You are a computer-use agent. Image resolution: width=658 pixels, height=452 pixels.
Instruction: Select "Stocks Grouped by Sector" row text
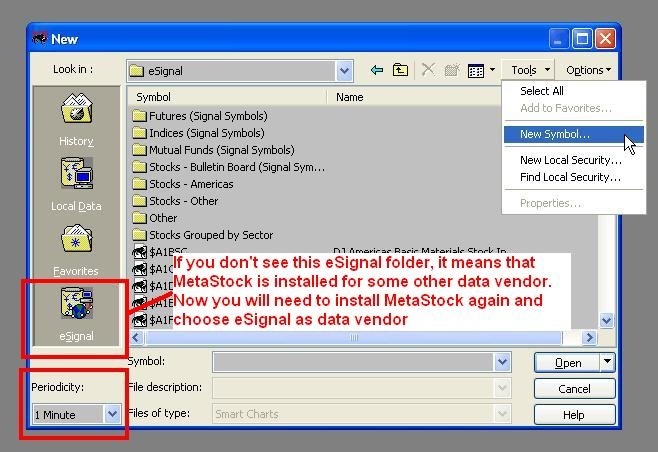pyautogui.click(x=211, y=235)
